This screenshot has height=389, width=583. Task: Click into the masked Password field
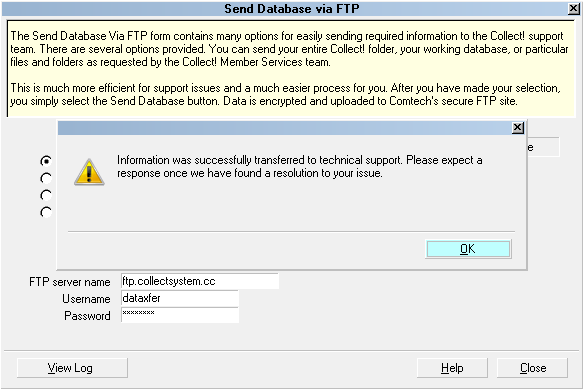pyautogui.click(x=180, y=315)
